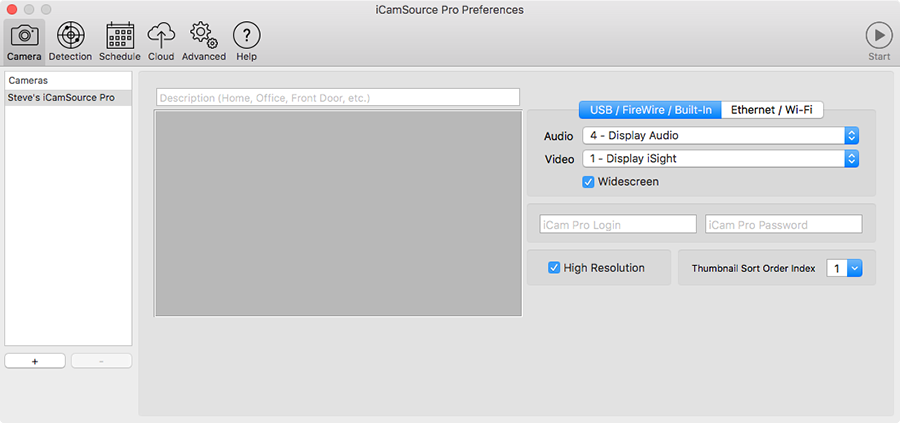Switch to the Ethernet / Wi-Fi tab
This screenshot has height=423, width=900.
771,110
